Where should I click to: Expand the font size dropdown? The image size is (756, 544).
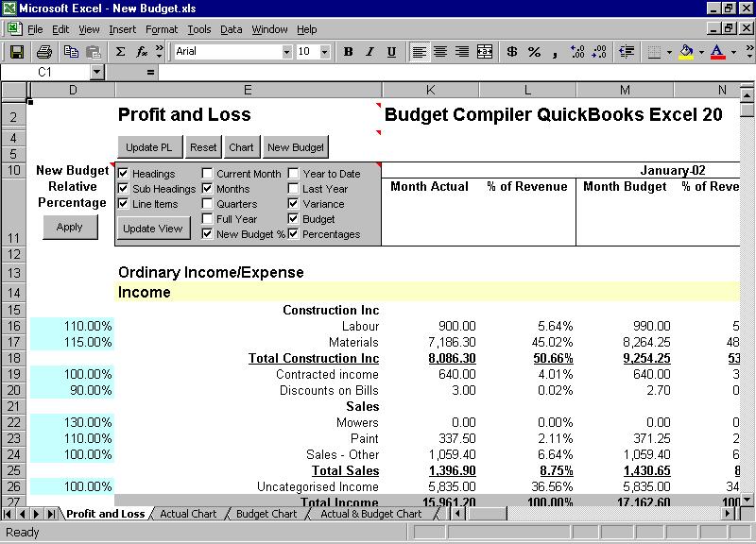point(329,51)
